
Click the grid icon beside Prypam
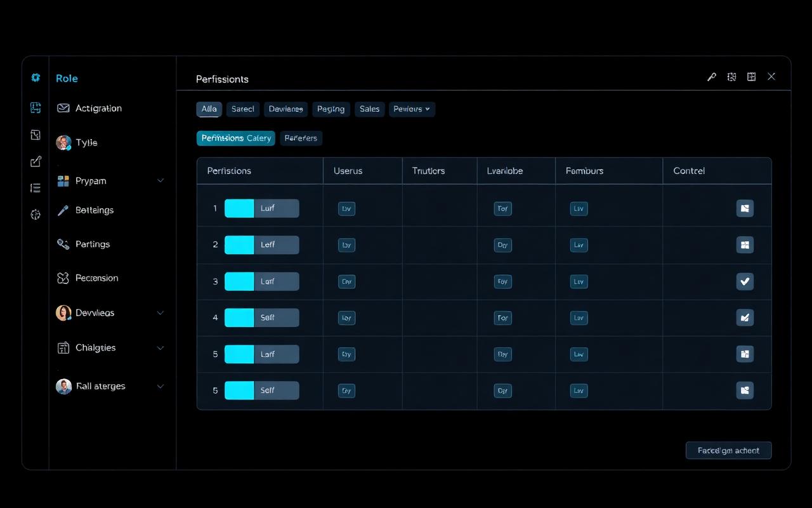tap(63, 181)
